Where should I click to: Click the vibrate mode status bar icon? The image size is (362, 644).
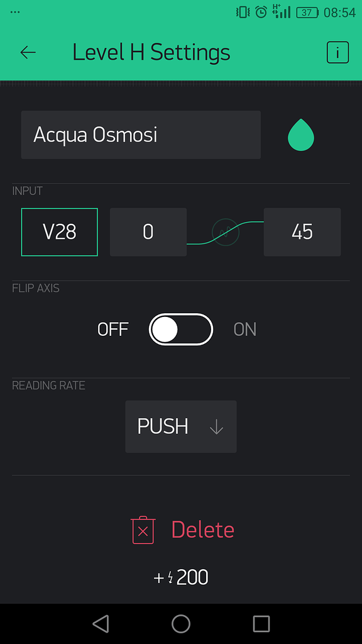tap(241, 11)
